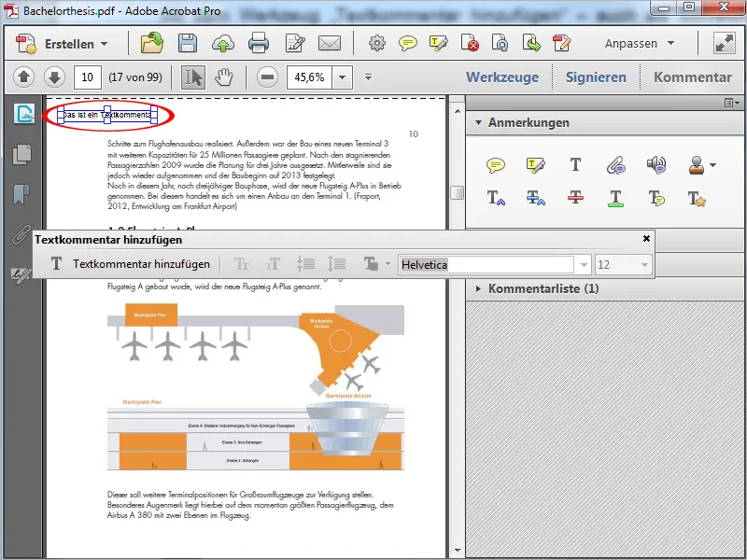Print the Bachelorthesis document

click(x=258, y=43)
